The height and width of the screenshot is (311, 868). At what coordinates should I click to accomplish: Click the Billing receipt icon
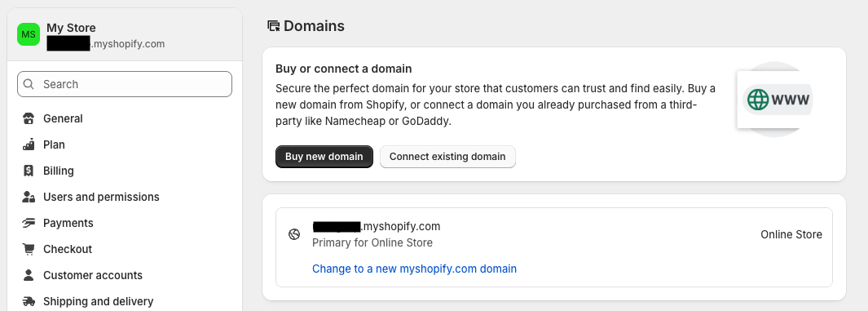(29, 171)
